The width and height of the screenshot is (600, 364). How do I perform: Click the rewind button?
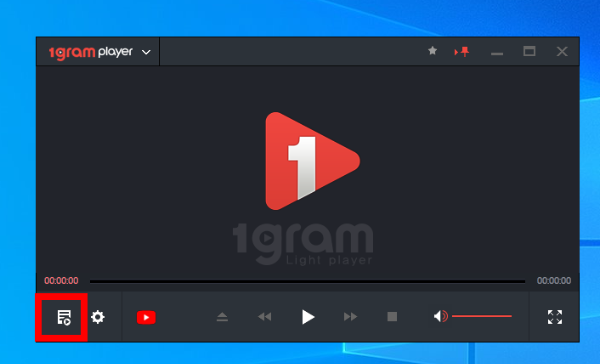point(264,317)
